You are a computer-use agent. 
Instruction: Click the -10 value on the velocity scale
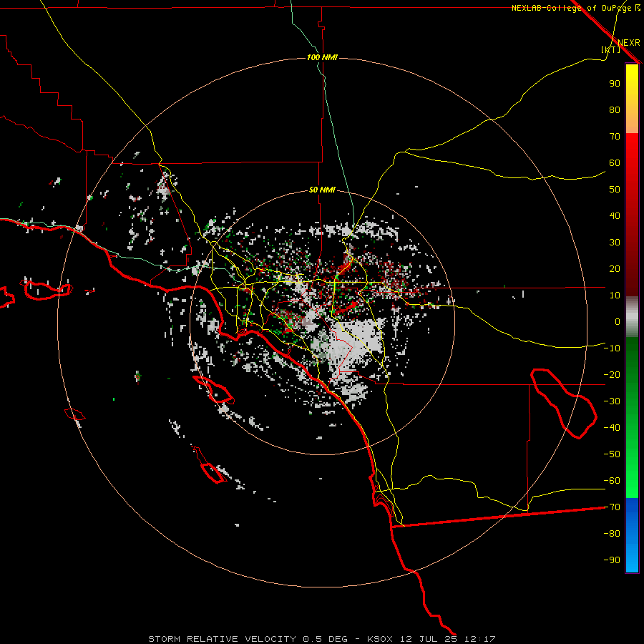[x=612, y=348]
